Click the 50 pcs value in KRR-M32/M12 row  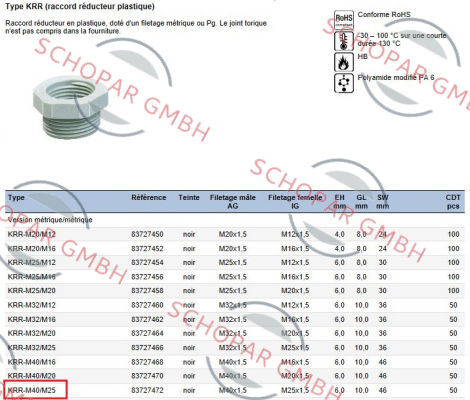point(453,305)
